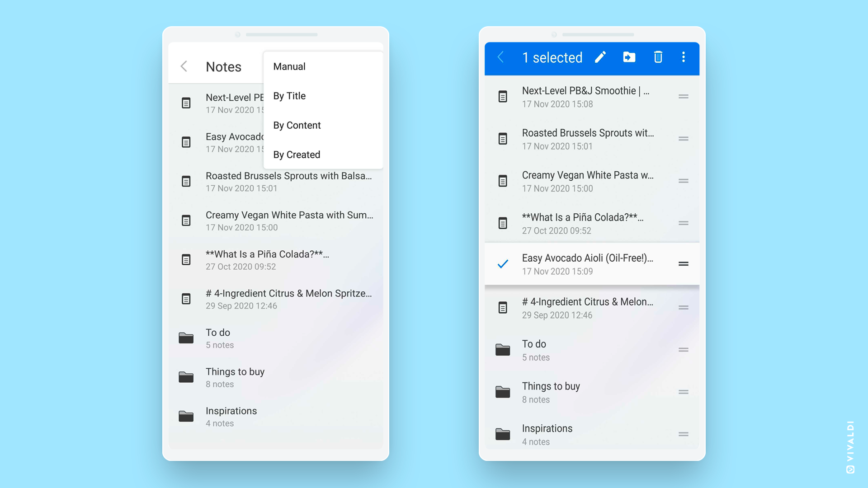Tap the back arrow on the Notes screen
This screenshot has height=488, width=868.
pyautogui.click(x=184, y=66)
